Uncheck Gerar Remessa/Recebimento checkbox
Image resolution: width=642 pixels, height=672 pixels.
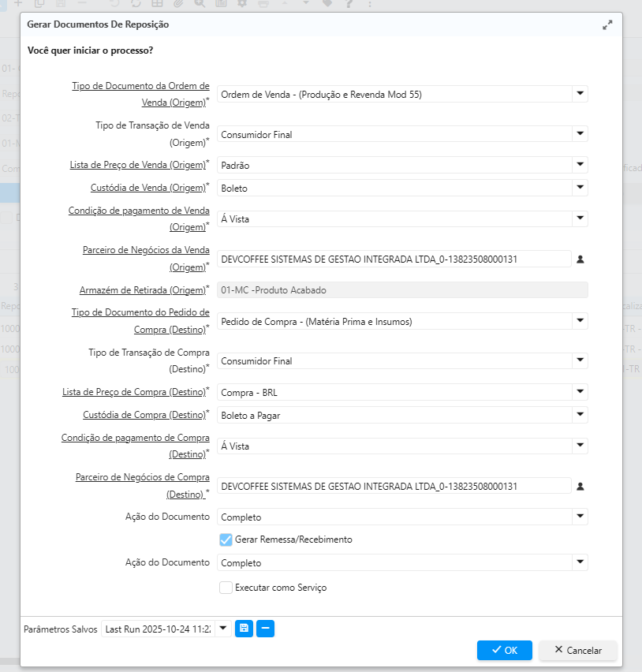click(x=226, y=539)
